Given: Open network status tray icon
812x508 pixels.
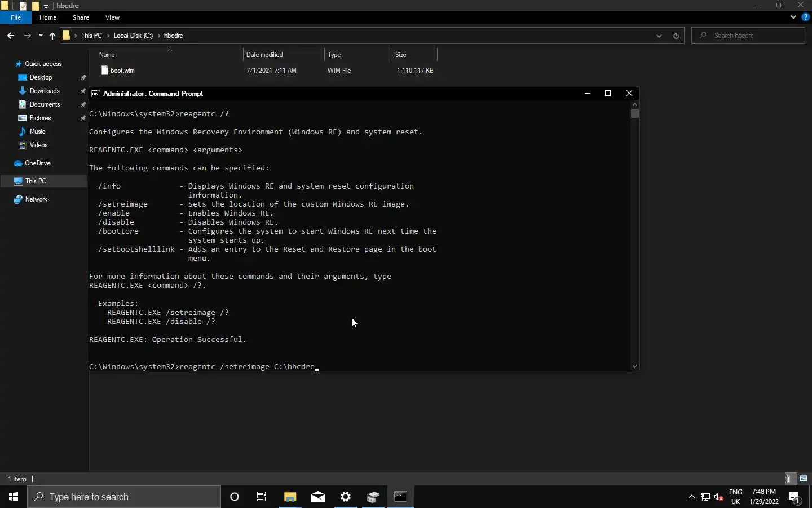Looking at the screenshot, I should point(705,497).
